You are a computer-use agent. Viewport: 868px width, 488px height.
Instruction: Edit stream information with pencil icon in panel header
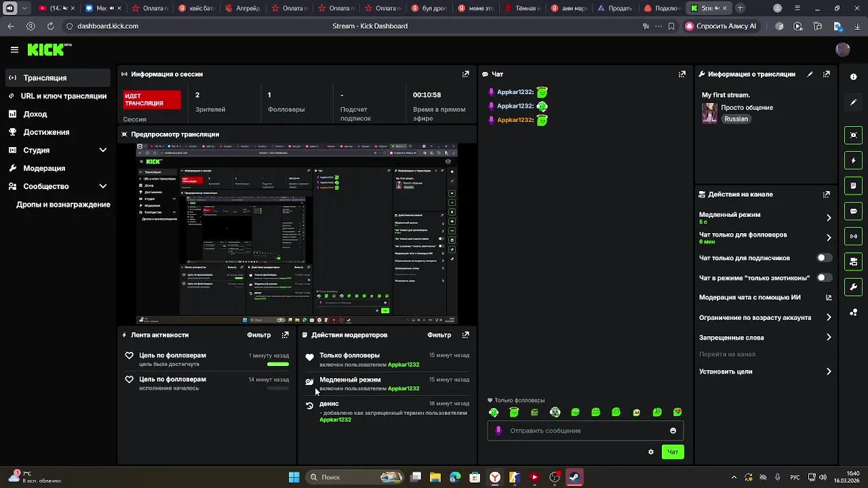pos(810,74)
